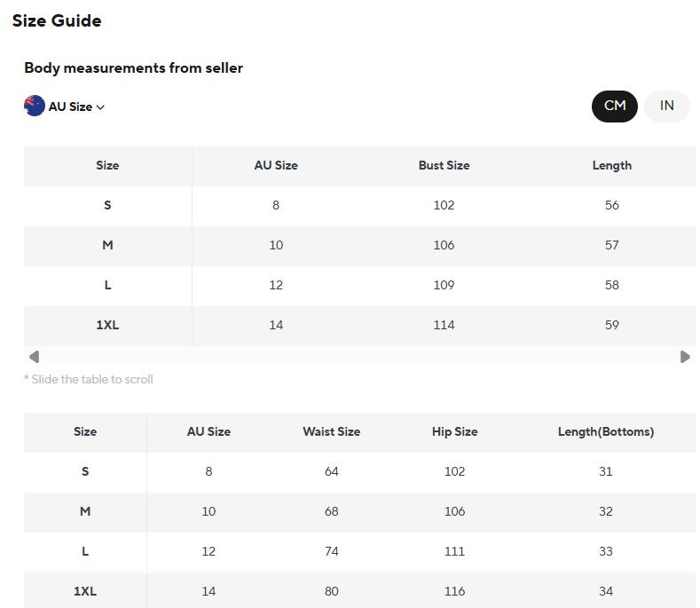Click the Waist Size column header

tap(331, 431)
